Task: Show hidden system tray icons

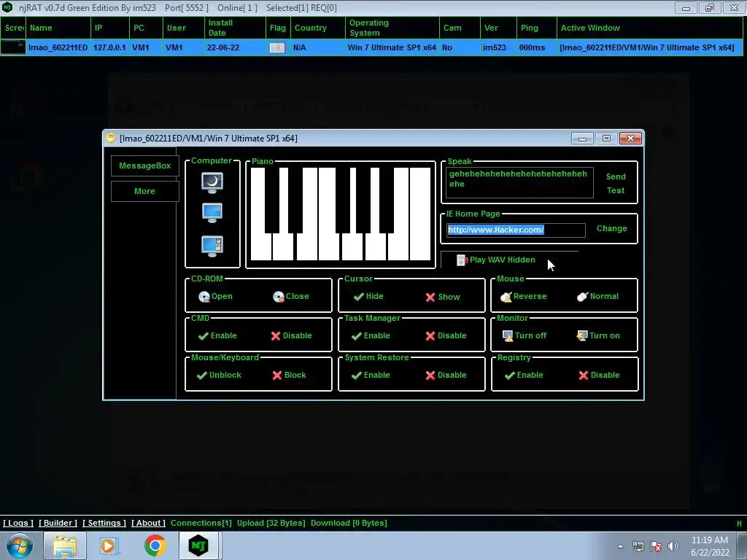Action: [620, 546]
